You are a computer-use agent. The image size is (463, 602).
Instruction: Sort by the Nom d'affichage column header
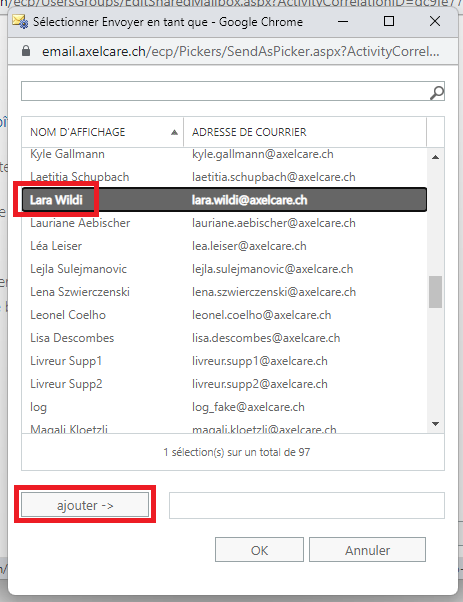point(103,132)
